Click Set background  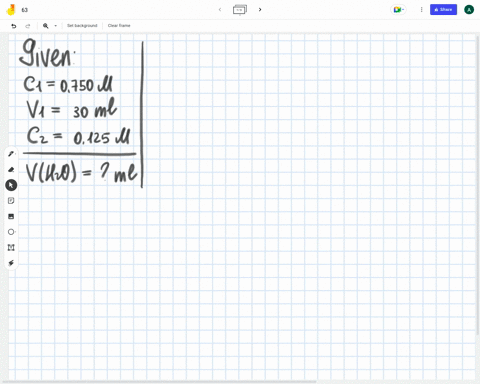pyautogui.click(x=82, y=26)
